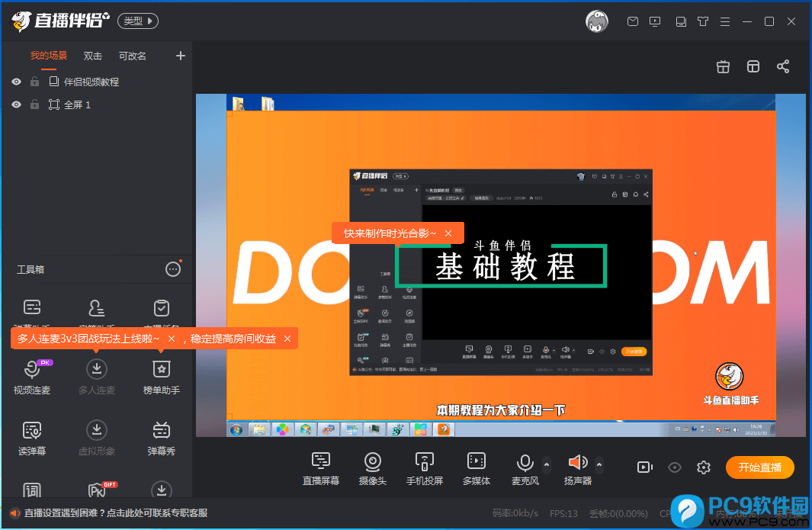Add 直播屏幕 screen source
This screenshot has width=812, height=530.
point(320,468)
